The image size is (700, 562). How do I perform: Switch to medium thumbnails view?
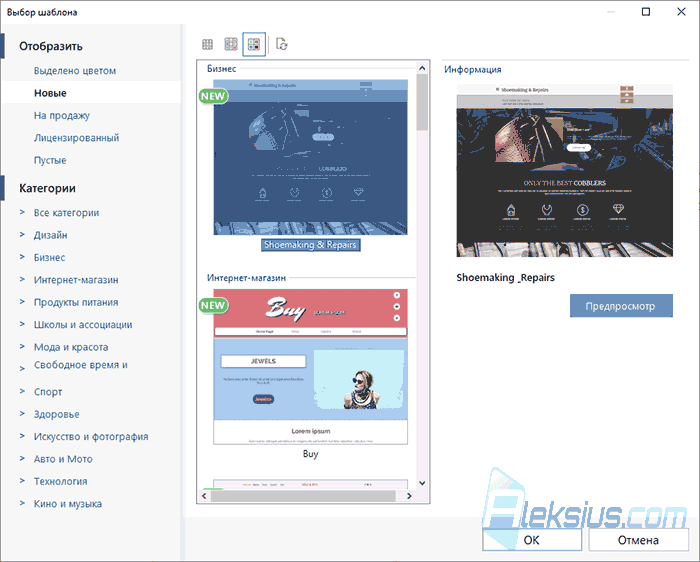[x=231, y=44]
